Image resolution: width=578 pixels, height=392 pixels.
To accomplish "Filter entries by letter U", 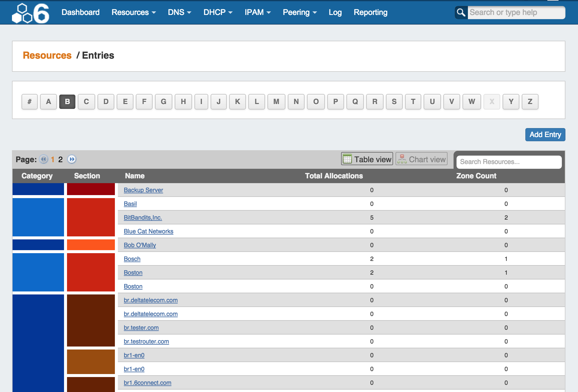I will (x=432, y=102).
